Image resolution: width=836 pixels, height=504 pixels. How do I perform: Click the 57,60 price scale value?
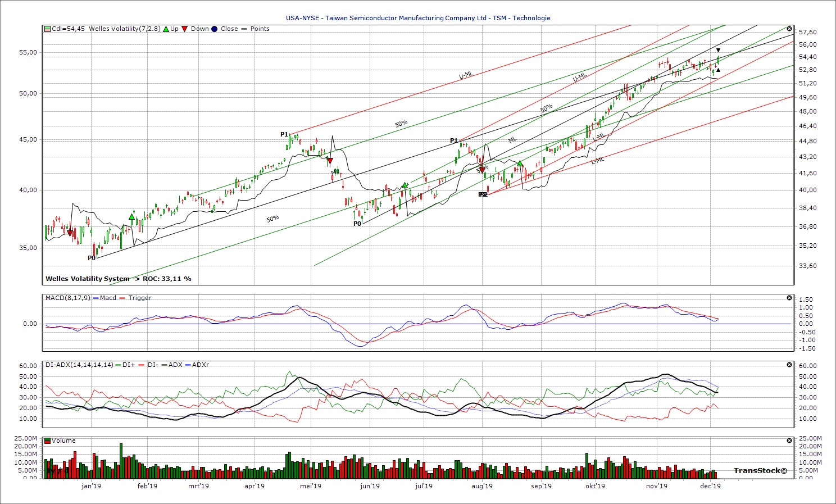coord(807,33)
